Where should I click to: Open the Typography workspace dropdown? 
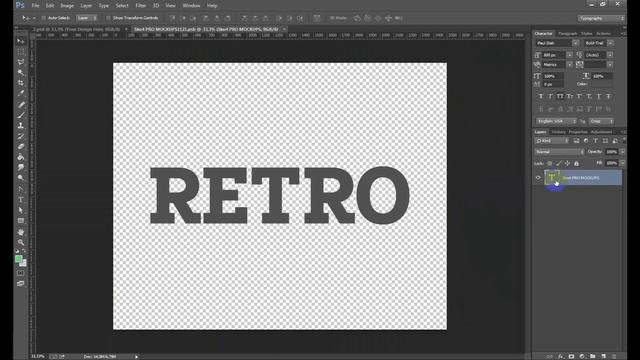coord(600,18)
